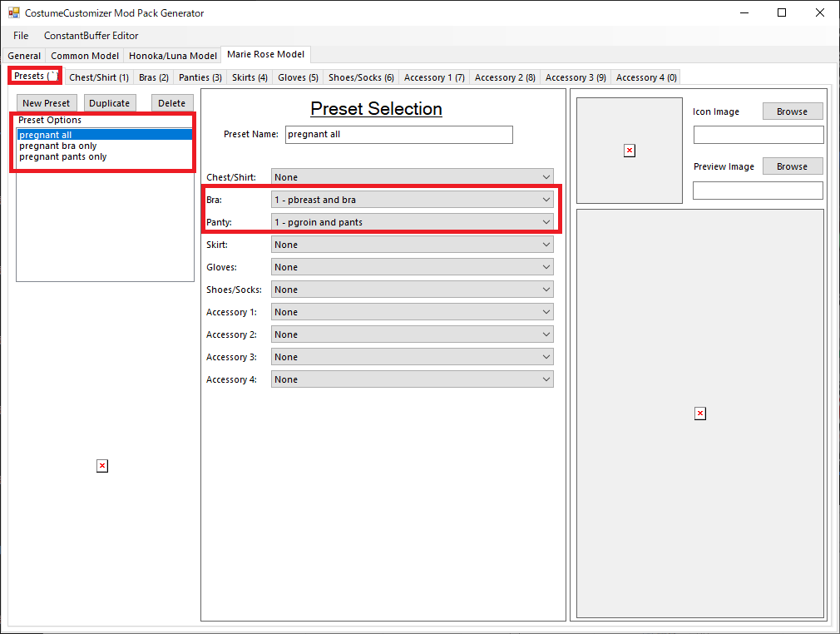840x634 pixels.
Task: Open the ConstantBuffer Editor menu
Action: pos(91,36)
